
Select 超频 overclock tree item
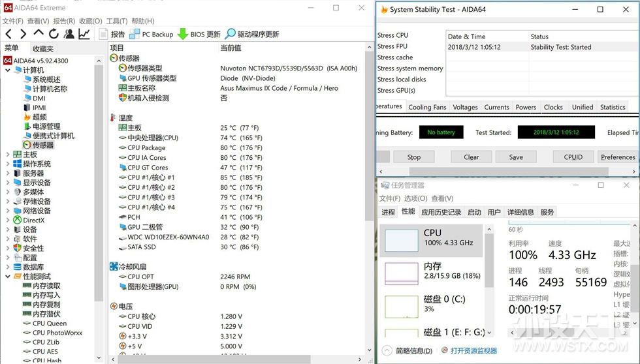(35, 117)
